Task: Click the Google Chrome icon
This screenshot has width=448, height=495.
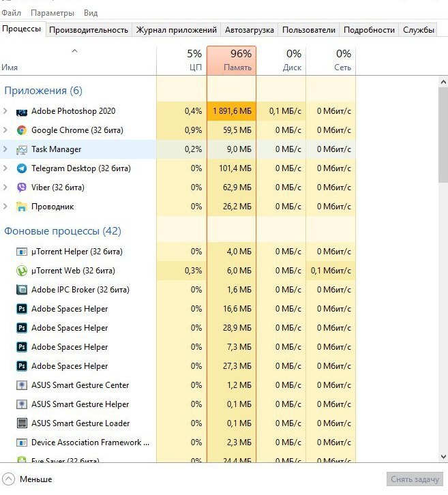Action: tap(21, 130)
